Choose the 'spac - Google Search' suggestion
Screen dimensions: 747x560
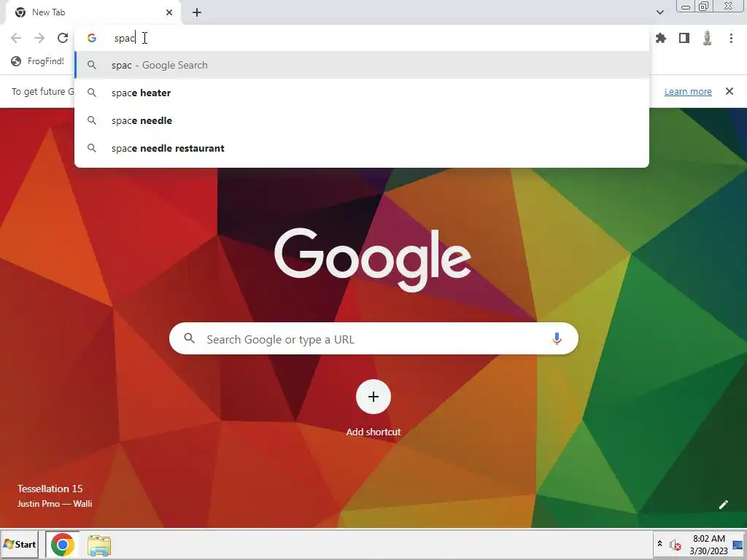tap(362, 65)
